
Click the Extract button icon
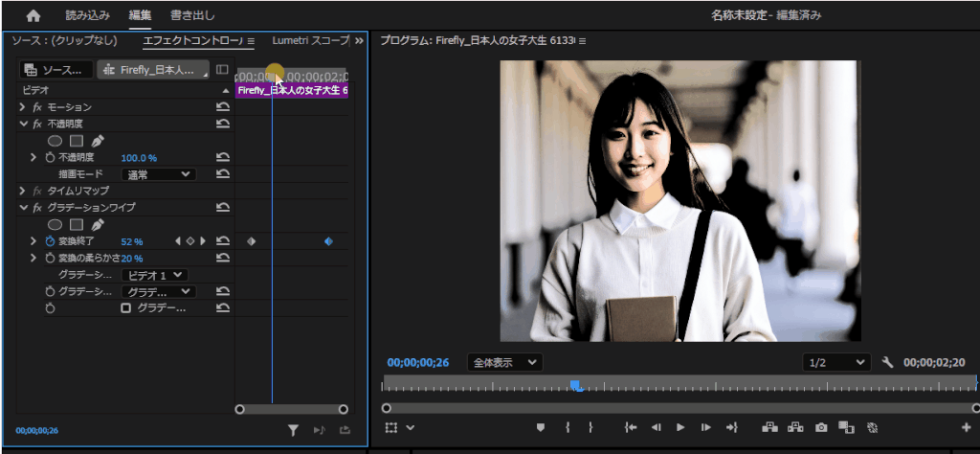[795, 428]
